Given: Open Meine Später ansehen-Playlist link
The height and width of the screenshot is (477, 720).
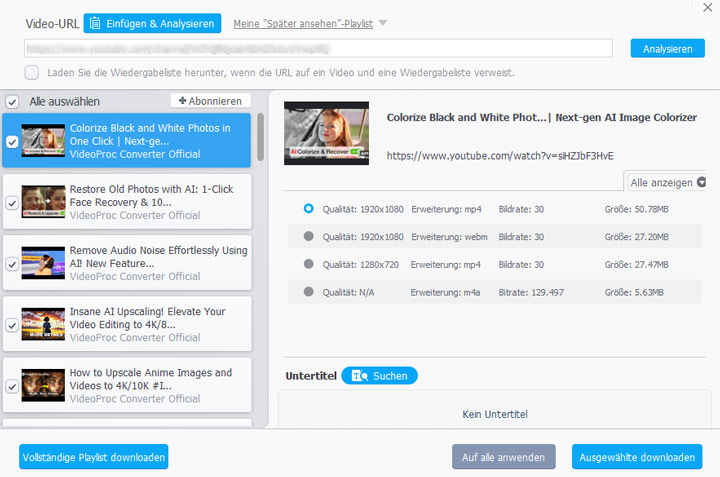Looking at the screenshot, I should (303, 23).
